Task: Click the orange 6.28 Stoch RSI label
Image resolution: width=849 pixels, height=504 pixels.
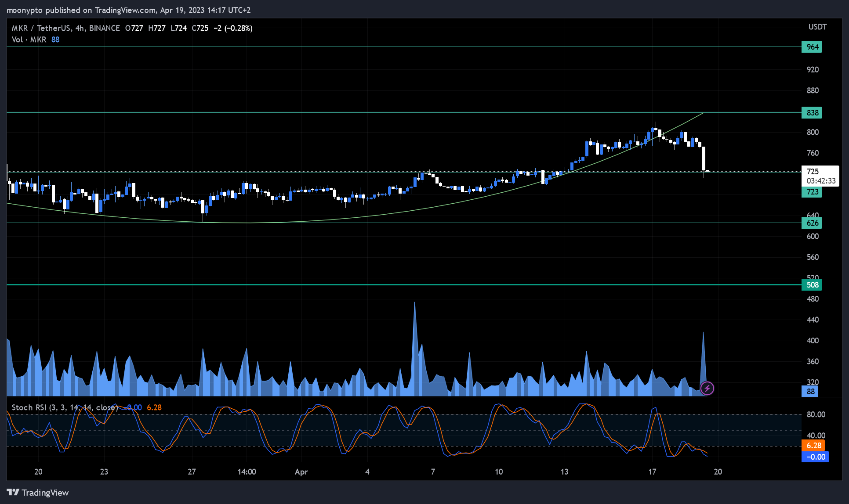Action: pyautogui.click(x=813, y=446)
